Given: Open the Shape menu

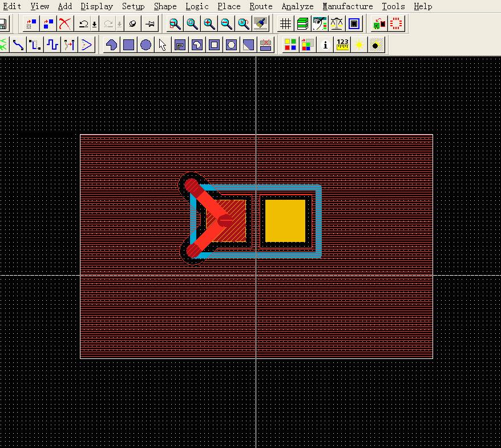Looking at the screenshot, I should click(165, 6).
